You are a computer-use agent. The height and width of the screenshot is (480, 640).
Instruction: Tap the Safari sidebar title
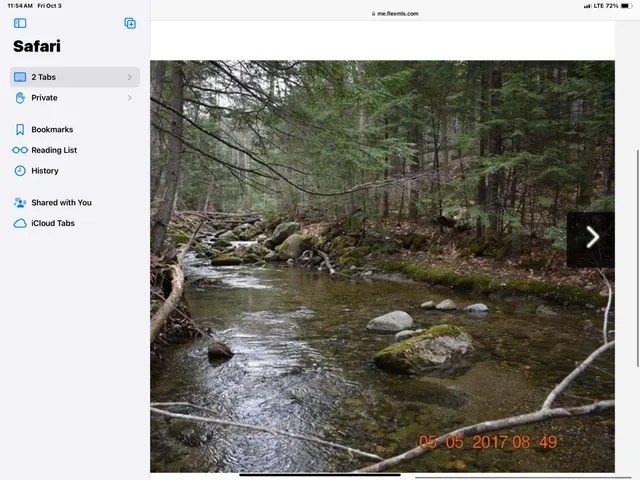pos(37,46)
